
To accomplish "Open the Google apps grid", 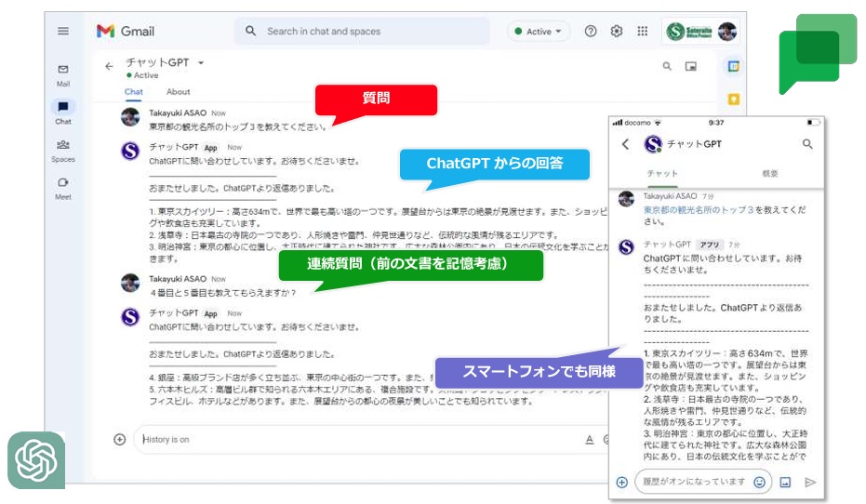I will tap(643, 31).
